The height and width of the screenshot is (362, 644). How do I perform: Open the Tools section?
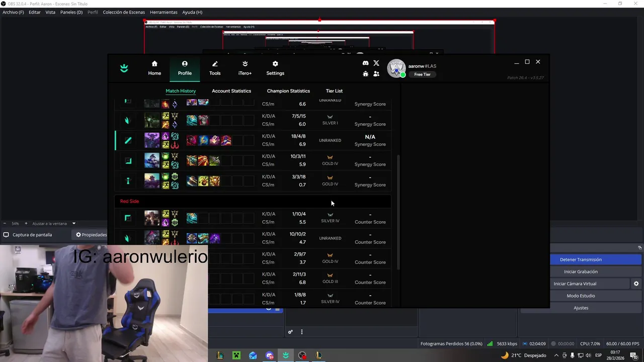tap(215, 68)
